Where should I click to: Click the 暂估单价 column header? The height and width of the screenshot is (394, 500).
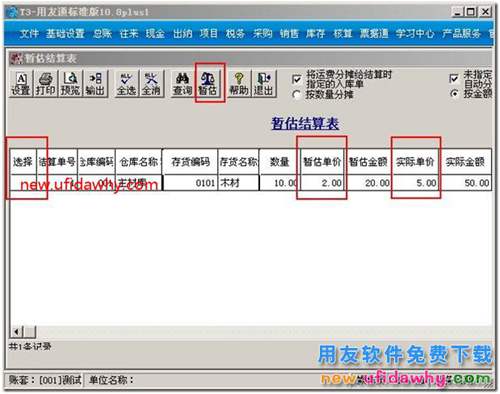(x=322, y=162)
